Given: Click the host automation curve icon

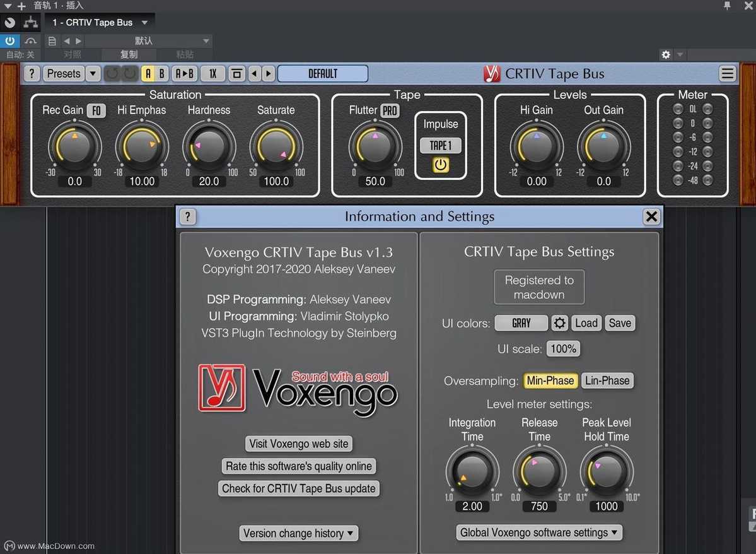Looking at the screenshot, I should pos(30,41).
